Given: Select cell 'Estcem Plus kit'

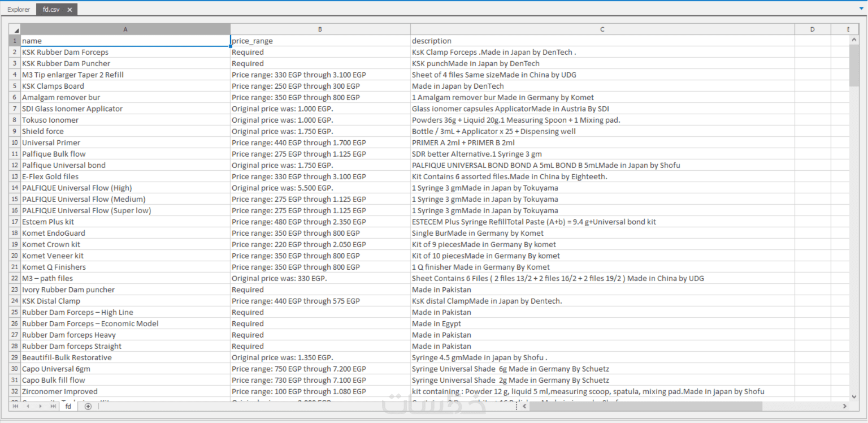Looking at the screenshot, I should [x=125, y=222].
